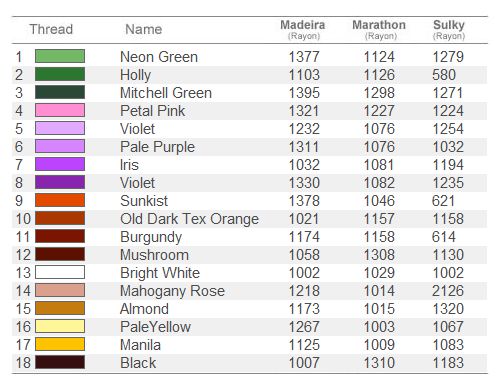
Task: Select the Bright White color swatch
Action: pos(60,272)
